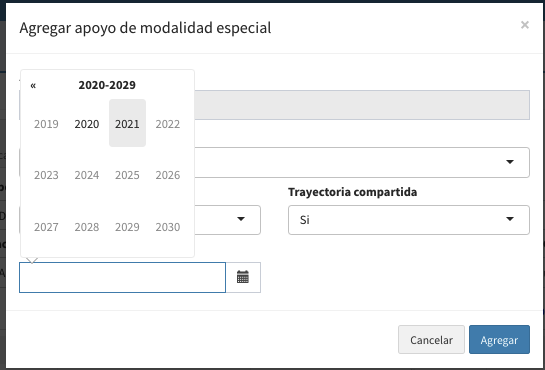Select year 2027 in the year grid
The image size is (545, 370).
[46, 227]
